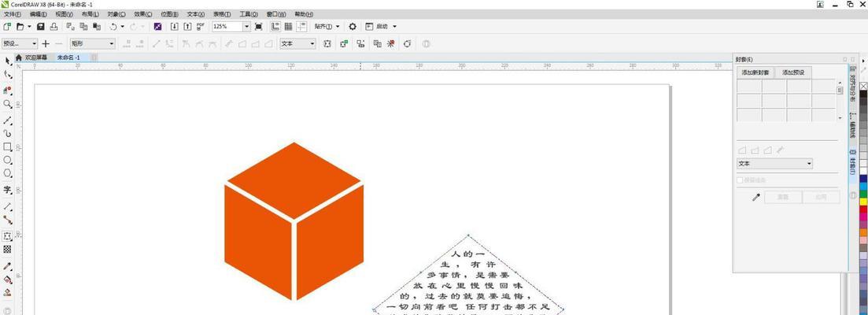Screen dimensions: 868x315
Task: Click the Convert to curves icon
Action: pos(408,43)
